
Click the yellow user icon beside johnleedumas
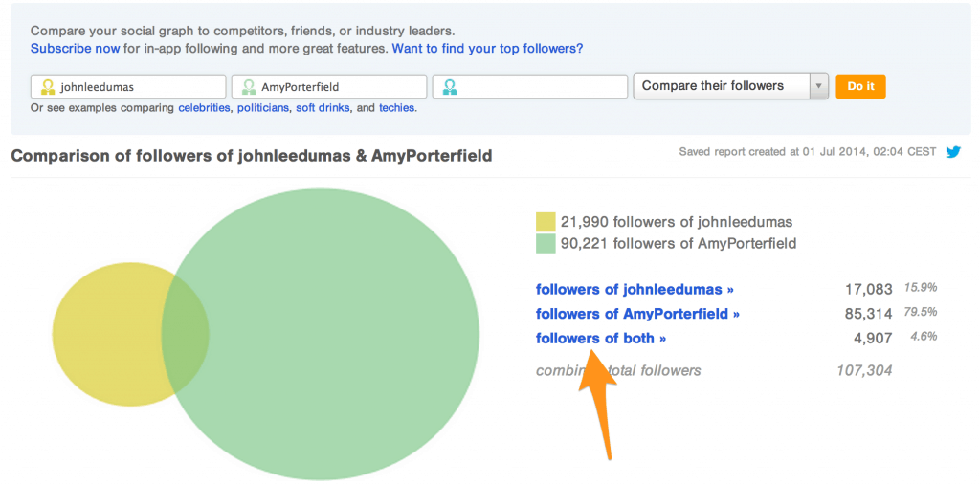(48, 87)
